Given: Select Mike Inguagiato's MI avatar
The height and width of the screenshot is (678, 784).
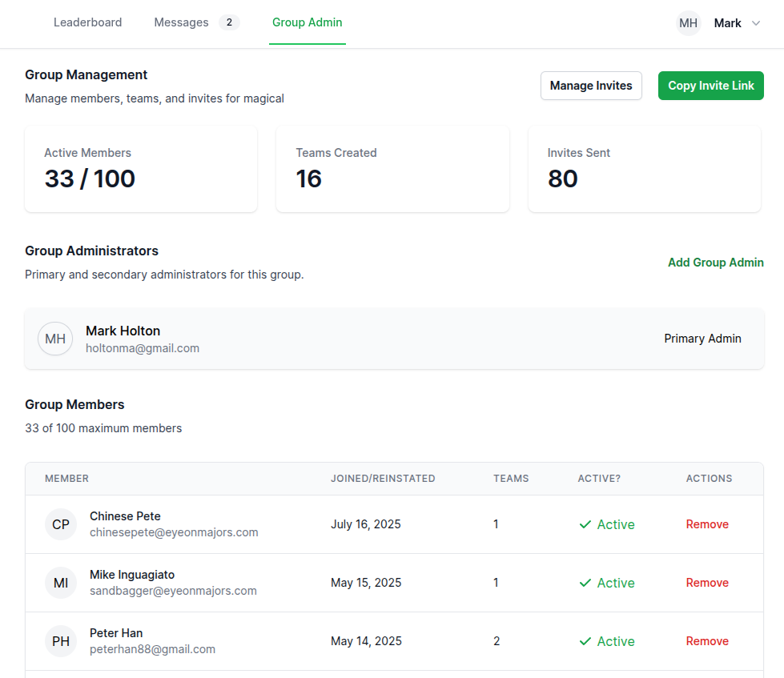Looking at the screenshot, I should pyautogui.click(x=61, y=583).
